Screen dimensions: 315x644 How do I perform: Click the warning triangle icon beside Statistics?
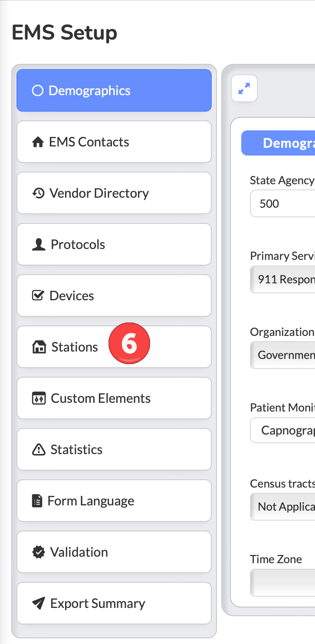coord(39,450)
